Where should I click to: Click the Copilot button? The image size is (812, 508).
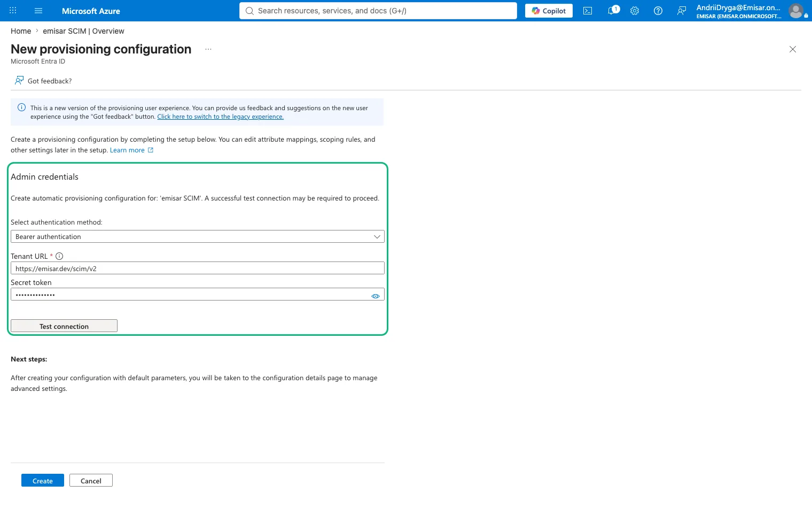click(549, 11)
